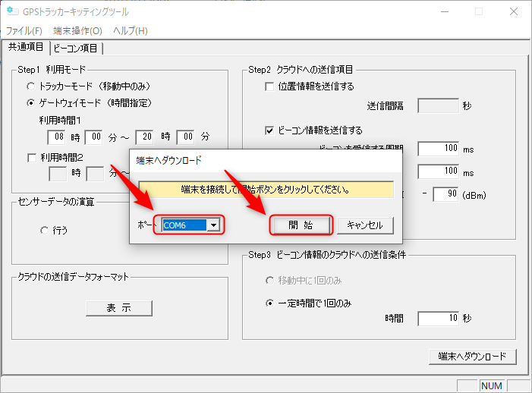Click 利用時間1 start minute field 00
Viewport: 532px width, 393px height.
pyautogui.click(x=93, y=137)
